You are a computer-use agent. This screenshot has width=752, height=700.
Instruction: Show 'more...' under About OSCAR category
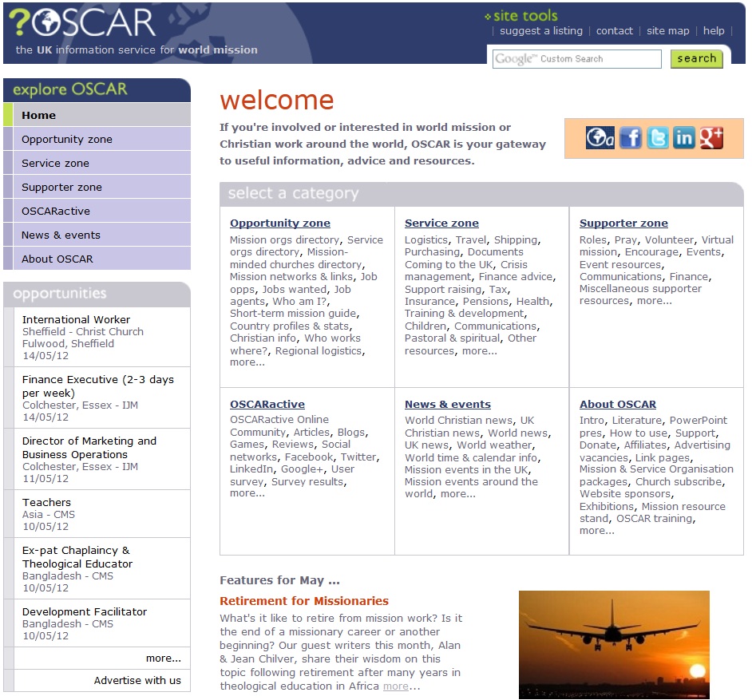[x=597, y=531]
